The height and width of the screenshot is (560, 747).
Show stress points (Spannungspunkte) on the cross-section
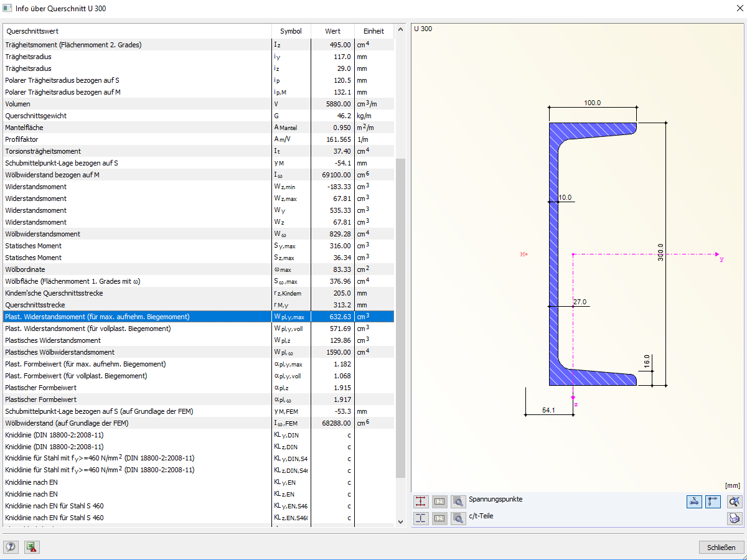(x=421, y=502)
